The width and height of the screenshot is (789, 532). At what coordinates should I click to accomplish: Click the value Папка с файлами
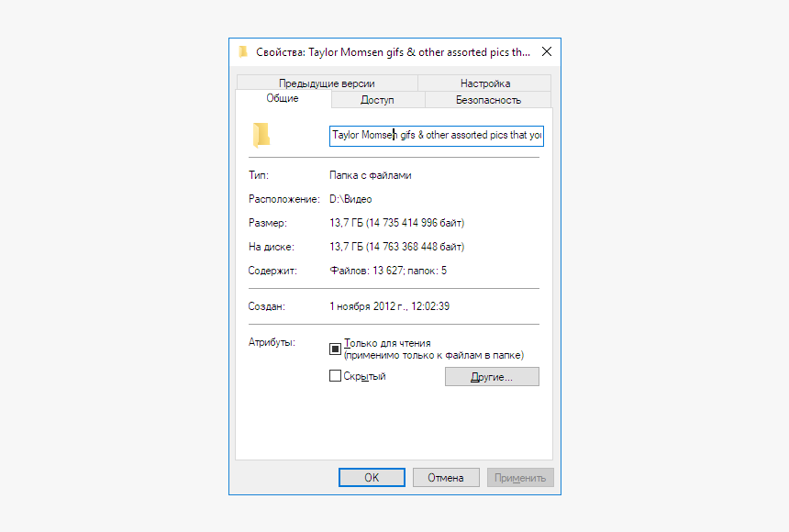click(x=371, y=175)
